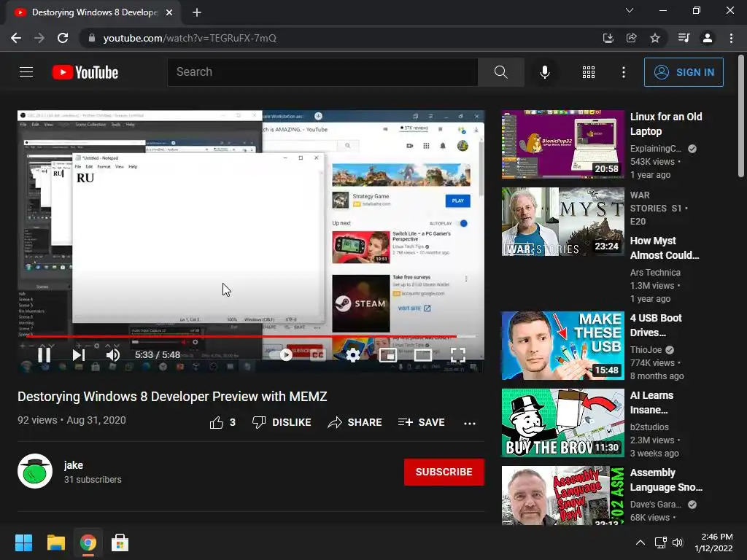
Task: Go to the YouTube home logo
Action: tap(85, 72)
